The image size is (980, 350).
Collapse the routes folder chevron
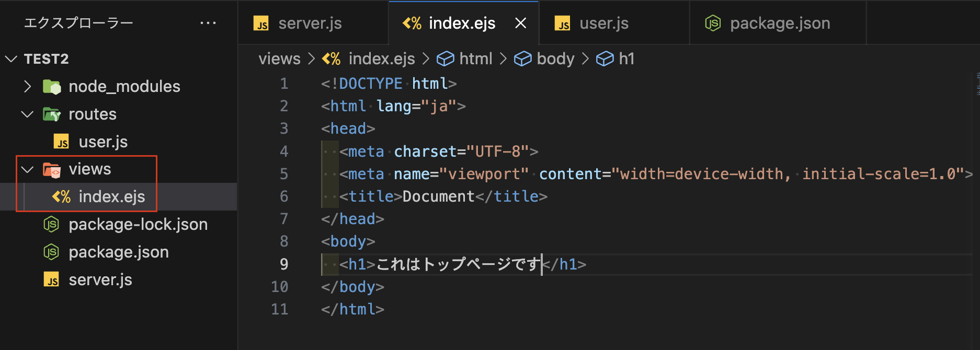pos(28,114)
